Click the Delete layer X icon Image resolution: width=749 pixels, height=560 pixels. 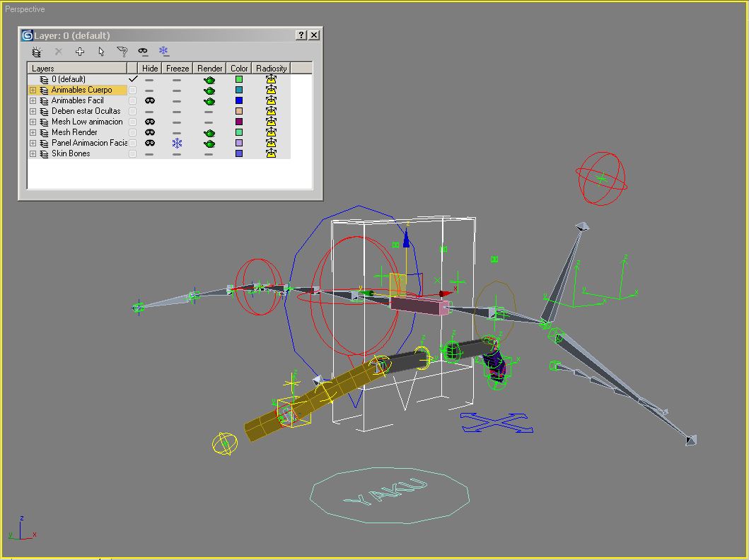pos(58,52)
